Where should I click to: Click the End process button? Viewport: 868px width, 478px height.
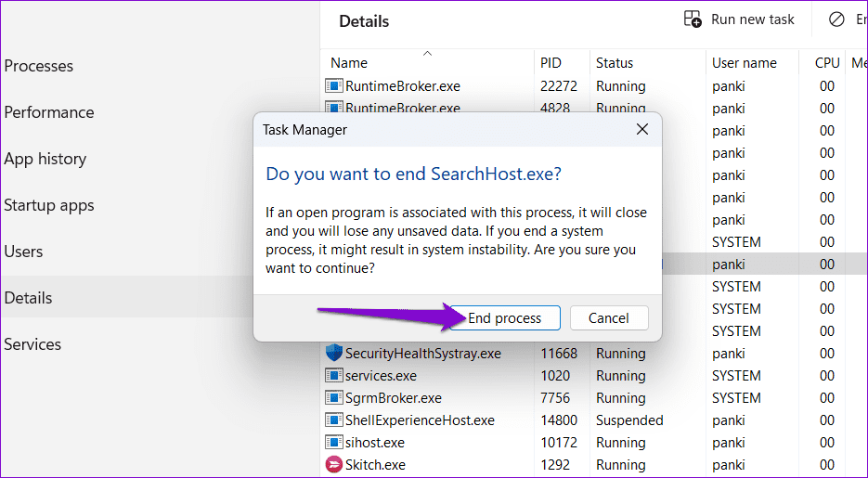tap(504, 318)
